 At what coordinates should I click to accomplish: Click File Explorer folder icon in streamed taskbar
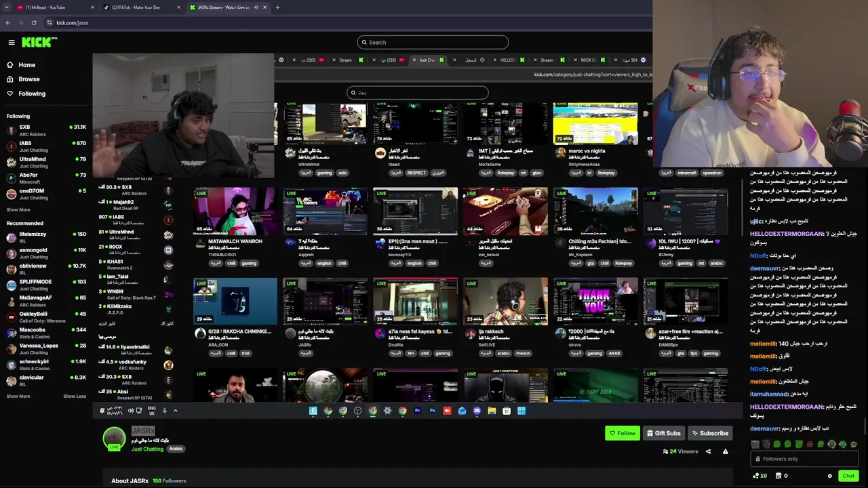(x=492, y=411)
